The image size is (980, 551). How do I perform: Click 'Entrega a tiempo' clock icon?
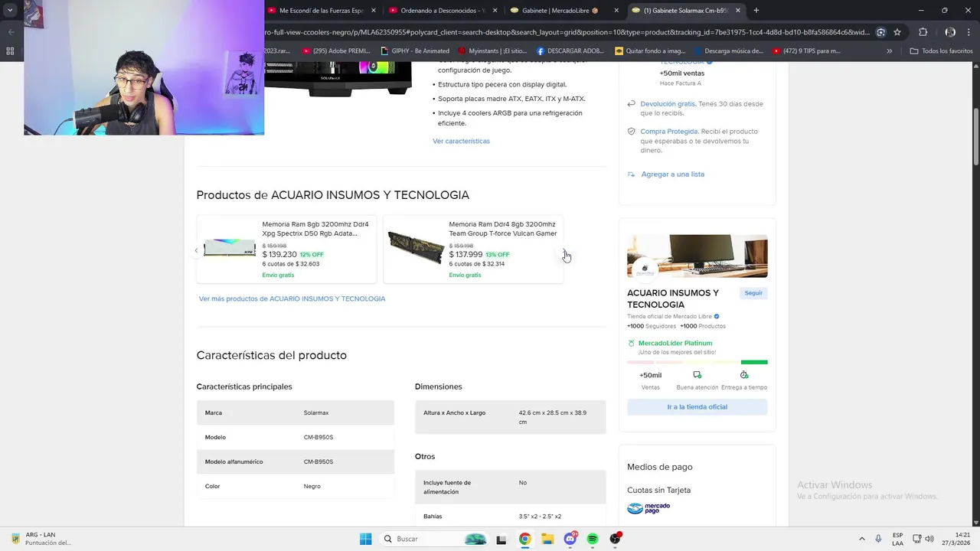743,375
